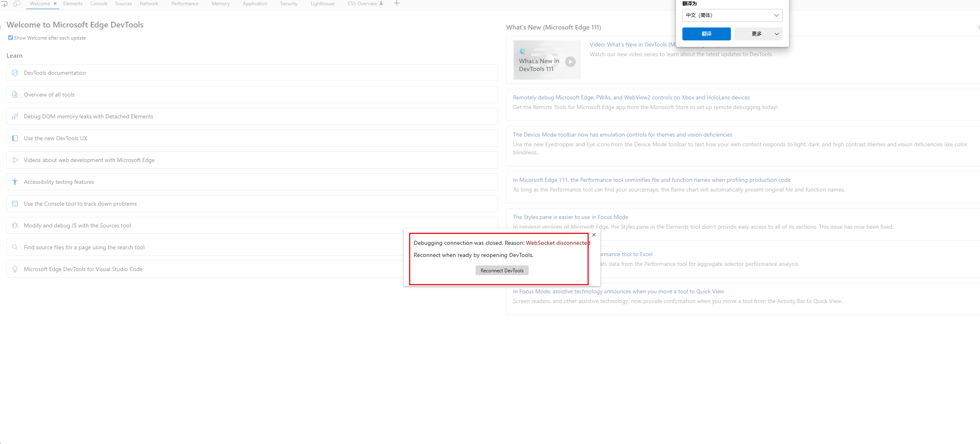
Task: Click the magnifier icon for Find source files
Action: 15,247
